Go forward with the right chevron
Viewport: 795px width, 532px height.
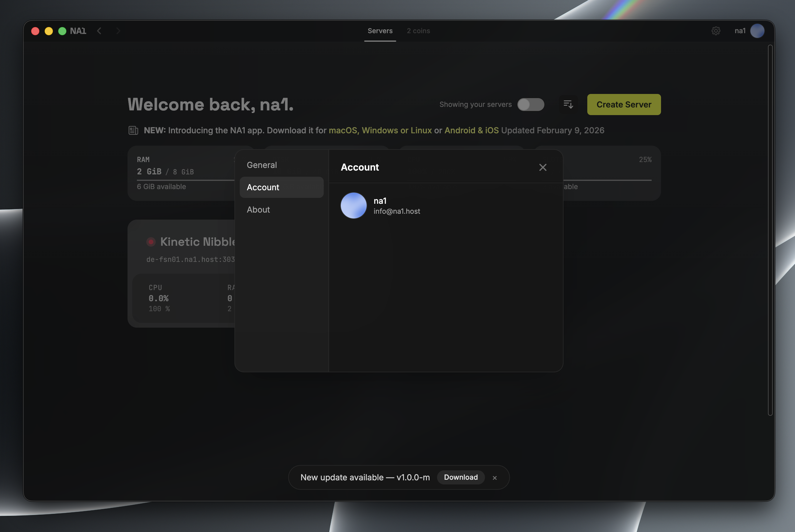(118, 31)
